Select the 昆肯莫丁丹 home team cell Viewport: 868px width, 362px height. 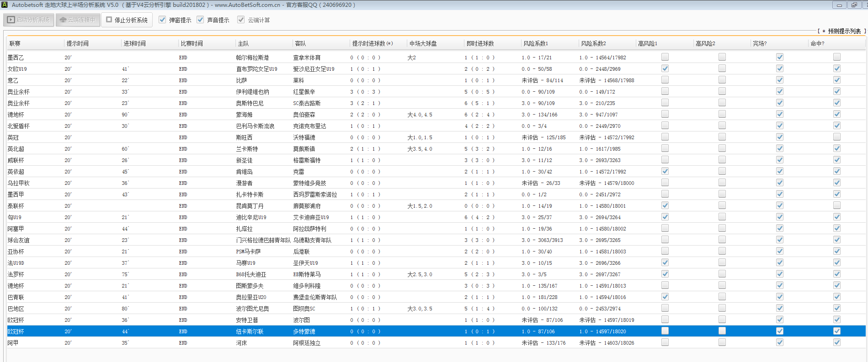point(250,206)
